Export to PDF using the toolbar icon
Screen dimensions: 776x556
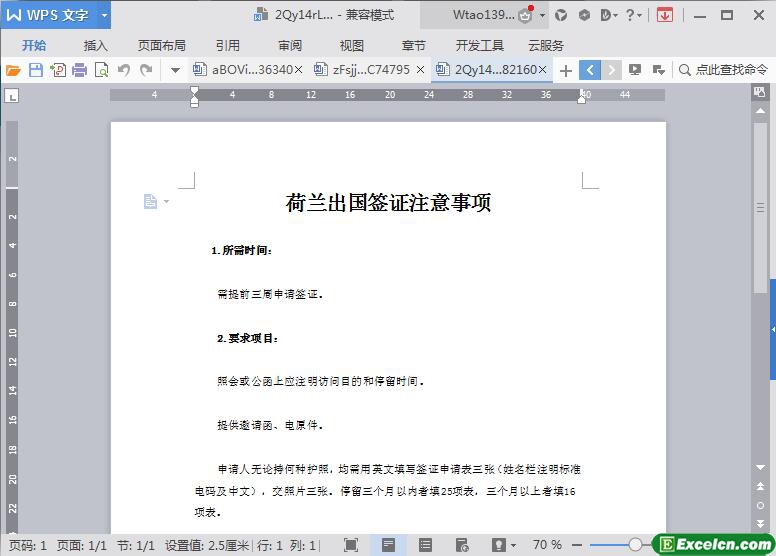coord(58,70)
